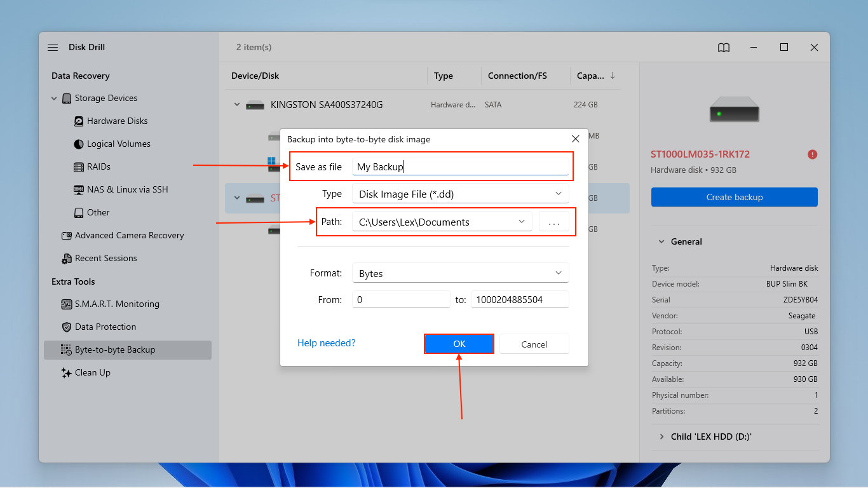Click the Create backup button
The height and width of the screenshot is (488, 868).
[734, 197]
